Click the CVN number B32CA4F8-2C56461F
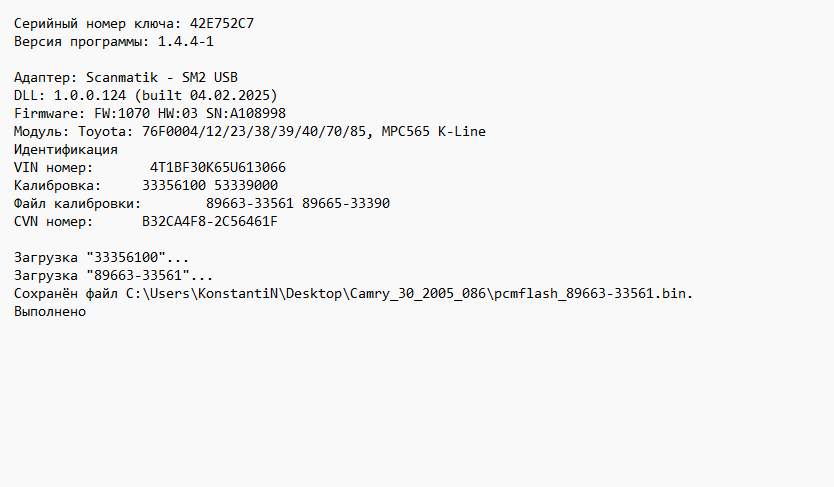 [x=210, y=222]
